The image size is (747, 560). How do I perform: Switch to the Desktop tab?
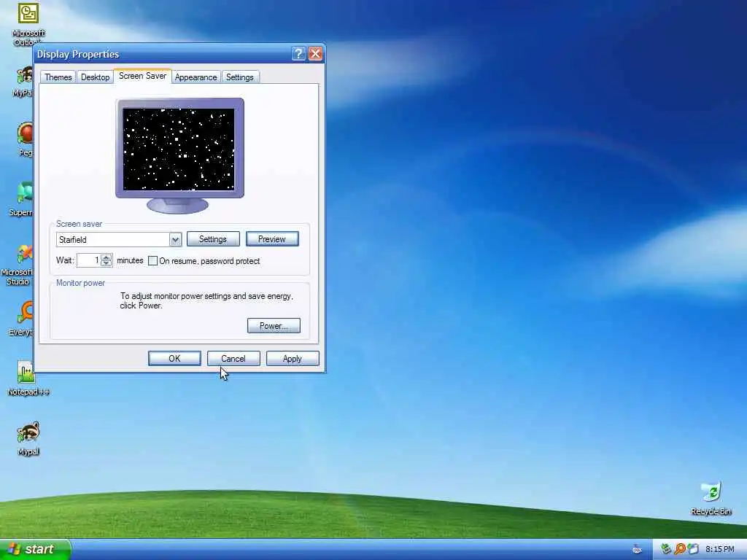pyautogui.click(x=95, y=77)
